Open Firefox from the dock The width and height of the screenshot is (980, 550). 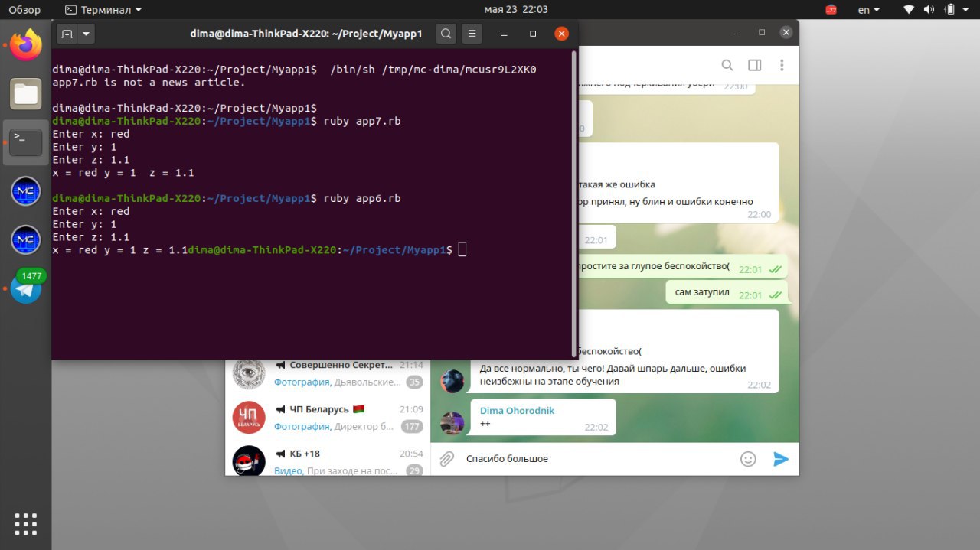click(x=26, y=44)
